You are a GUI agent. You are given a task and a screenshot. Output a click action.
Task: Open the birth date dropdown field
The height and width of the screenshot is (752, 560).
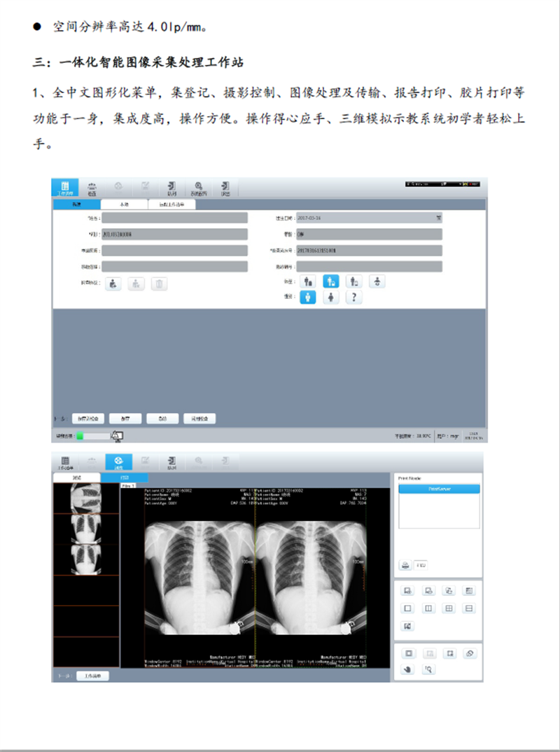tap(438, 218)
